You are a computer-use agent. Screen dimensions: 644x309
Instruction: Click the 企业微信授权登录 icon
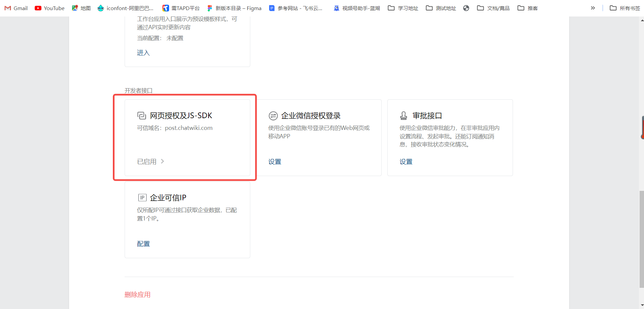click(x=273, y=116)
